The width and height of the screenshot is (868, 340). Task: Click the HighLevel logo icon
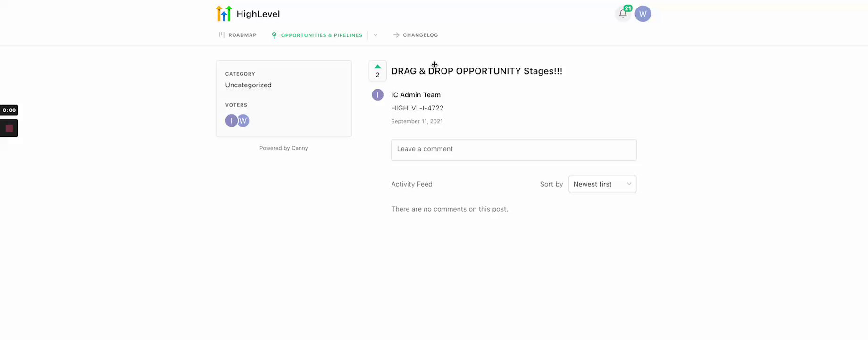click(x=224, y=14)
